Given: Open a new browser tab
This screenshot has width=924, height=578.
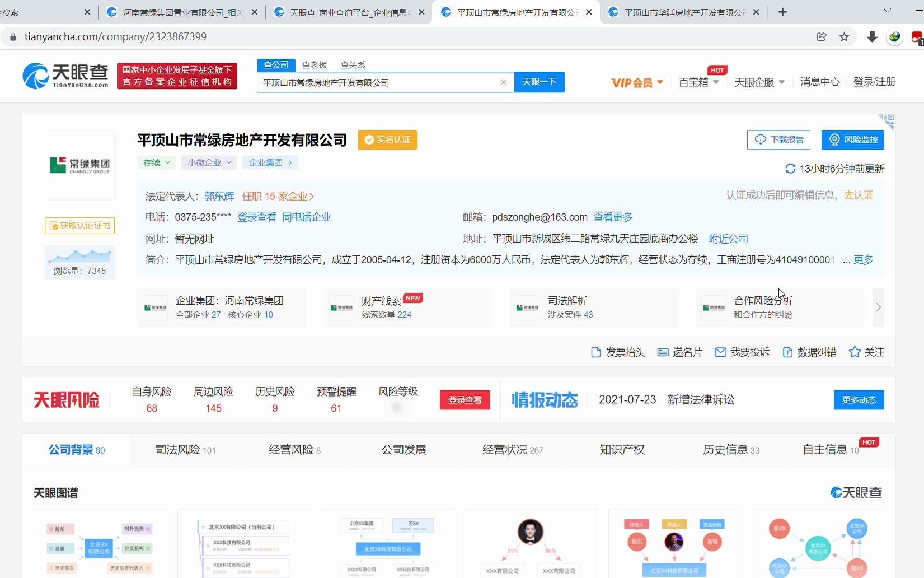Looking at the screenshot, I should tap(782, 12).
